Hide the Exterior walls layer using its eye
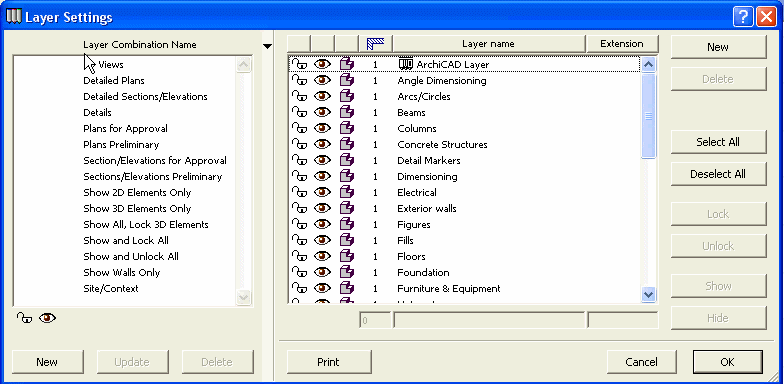The width and height of the screenshot is (784, 384). tap(322, 208)
